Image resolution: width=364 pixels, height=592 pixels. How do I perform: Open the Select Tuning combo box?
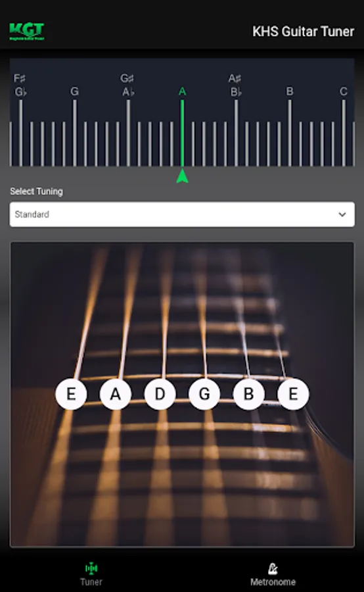pyautogui.click(x=182, y=214)
